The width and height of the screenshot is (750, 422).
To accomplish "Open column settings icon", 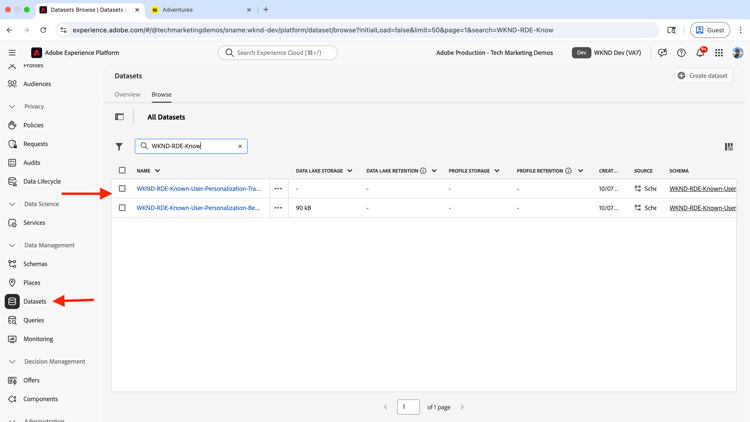I will coord(728,147).
